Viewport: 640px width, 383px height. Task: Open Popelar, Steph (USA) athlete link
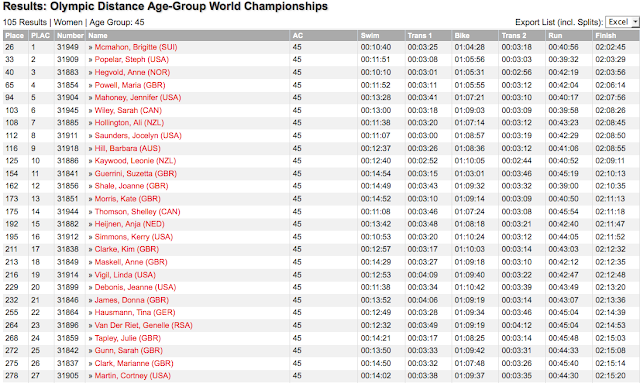(x=131, y=60)
